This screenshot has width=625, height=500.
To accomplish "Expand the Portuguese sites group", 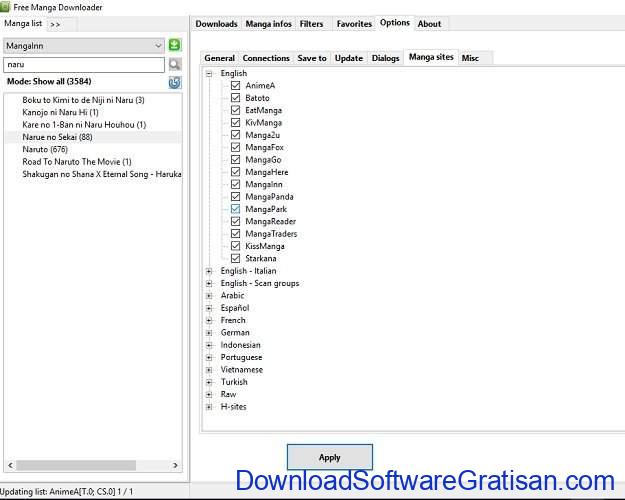I will point(209,358).
